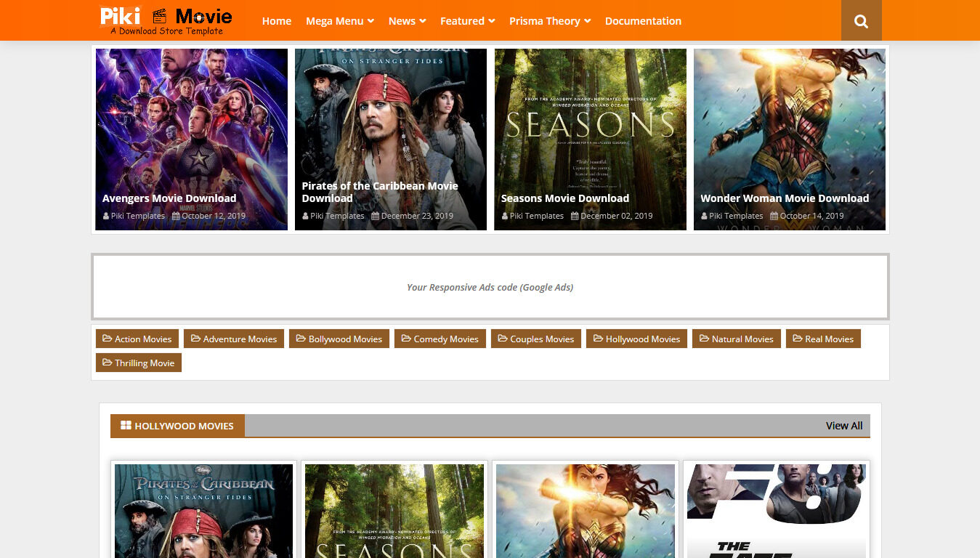980x558 pixels.
Task: Click the folder icon on Real Movies tag
Action: pyautogui.click(x=798, y=339)
